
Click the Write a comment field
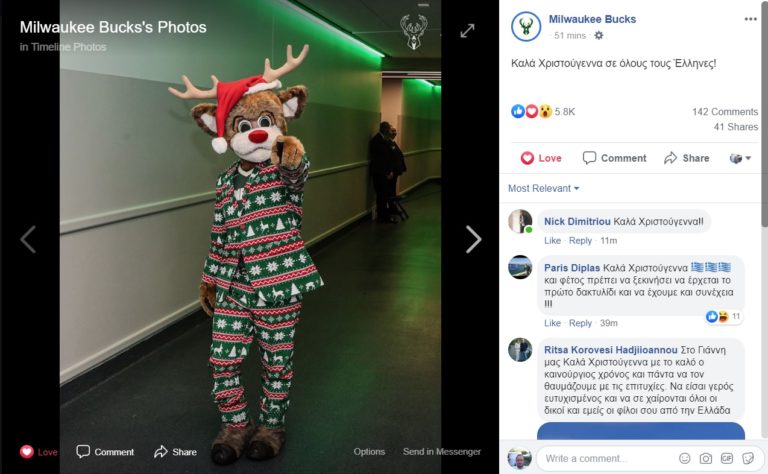(605, 458)
